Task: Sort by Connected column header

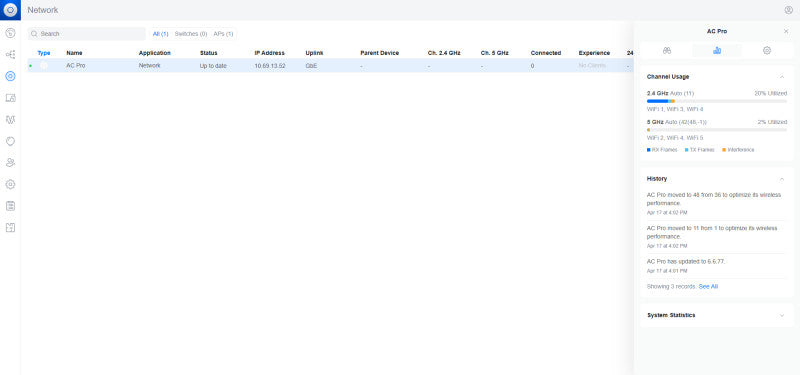Action: [x=545, y=53]
